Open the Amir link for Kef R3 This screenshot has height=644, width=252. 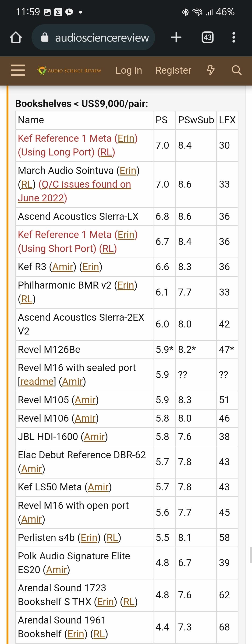click(63, 267)
